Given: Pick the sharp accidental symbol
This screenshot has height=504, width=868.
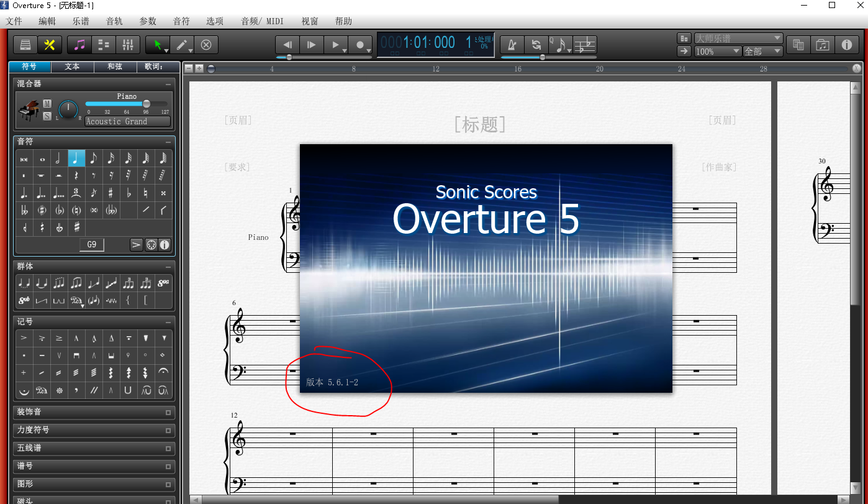Looking at the screenshot, I should (111, 193).
